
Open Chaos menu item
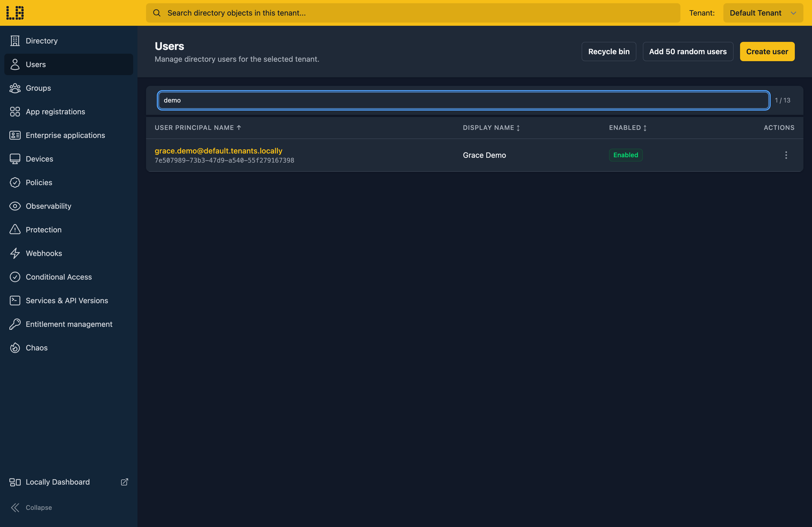(68, 348)
